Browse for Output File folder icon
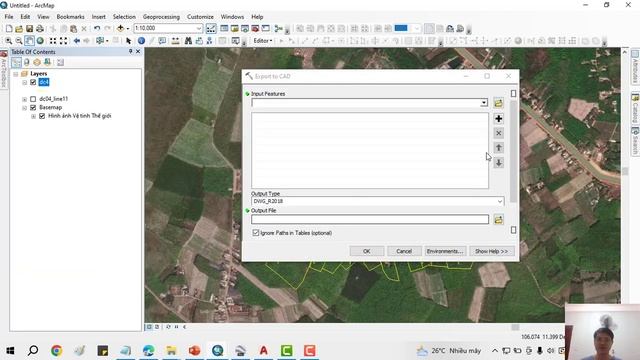This screenshot has height=360, width=640. [x=498, y=220]
